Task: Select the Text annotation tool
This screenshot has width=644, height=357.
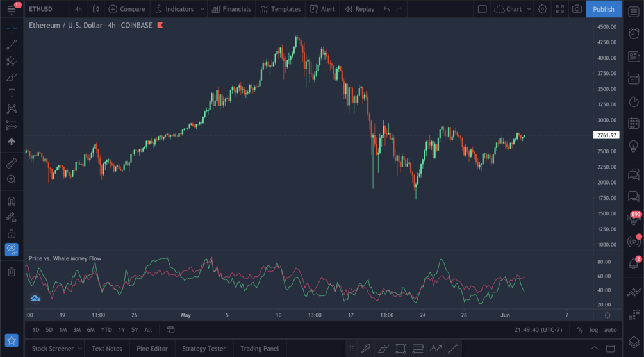Action: (x=12, y=93)
